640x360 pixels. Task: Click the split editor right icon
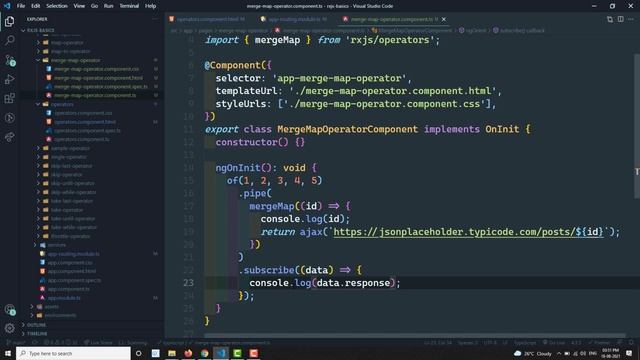tap(620, 19)
